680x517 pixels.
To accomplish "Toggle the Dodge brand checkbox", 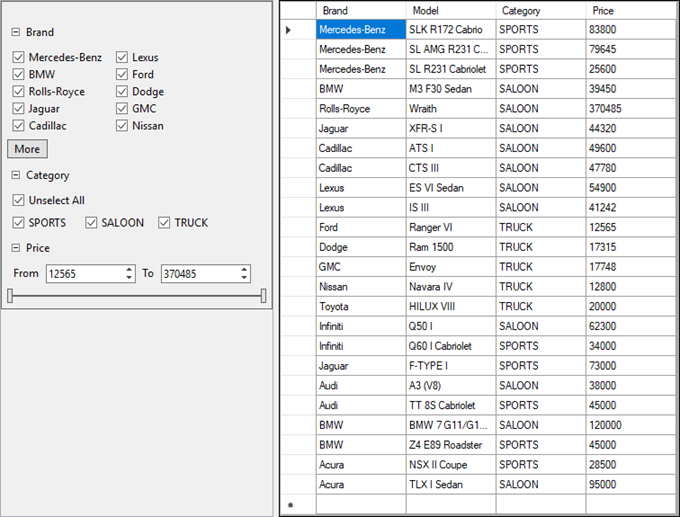I will 122,92.
